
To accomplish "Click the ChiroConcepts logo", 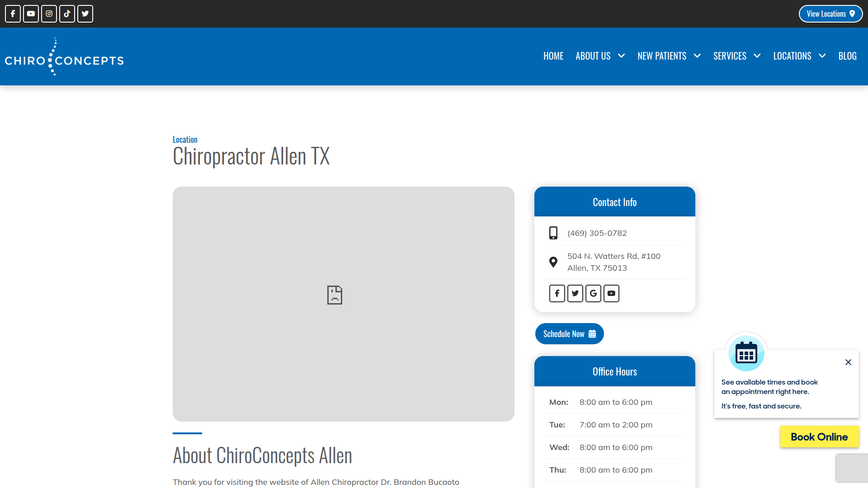I will (x=64, y=56).
